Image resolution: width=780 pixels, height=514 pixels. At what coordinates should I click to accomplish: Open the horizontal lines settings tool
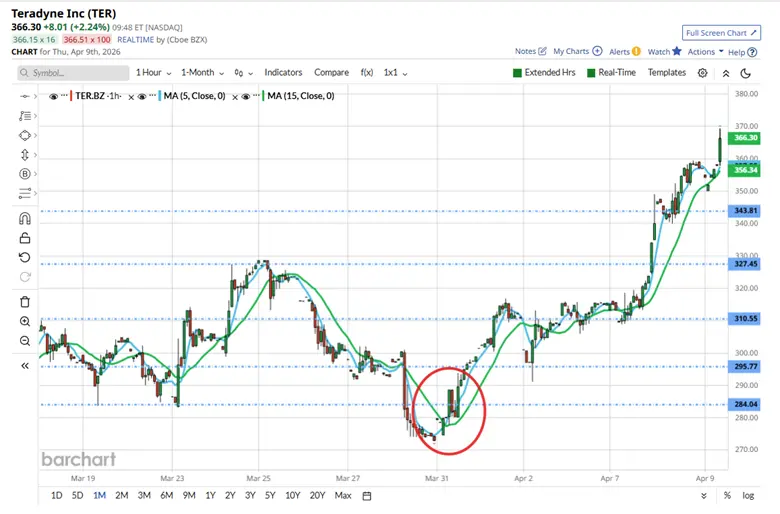point(25,193)
